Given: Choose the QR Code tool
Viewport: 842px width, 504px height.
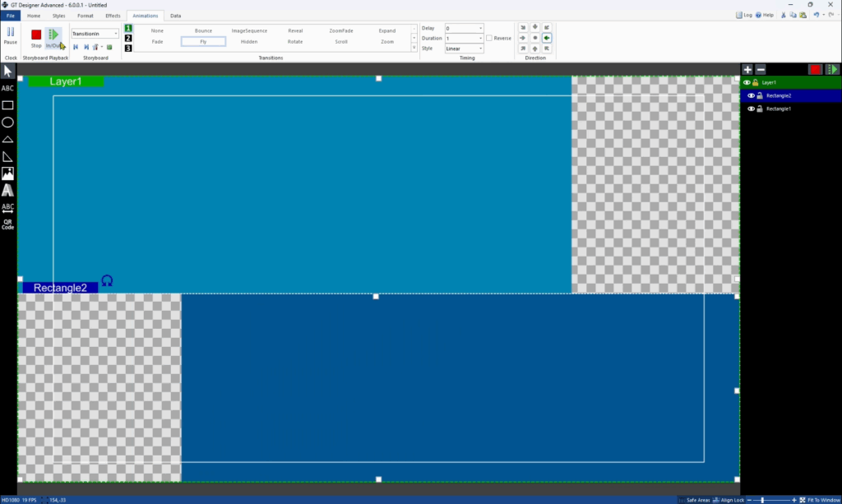Looking at the screenshot, I should point(7,224).
